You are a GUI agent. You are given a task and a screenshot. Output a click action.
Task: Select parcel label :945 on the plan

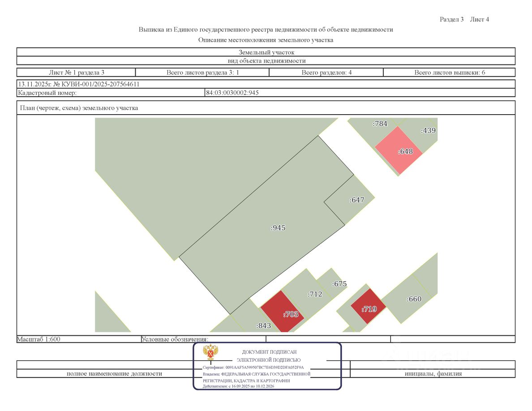click(278, 228)
